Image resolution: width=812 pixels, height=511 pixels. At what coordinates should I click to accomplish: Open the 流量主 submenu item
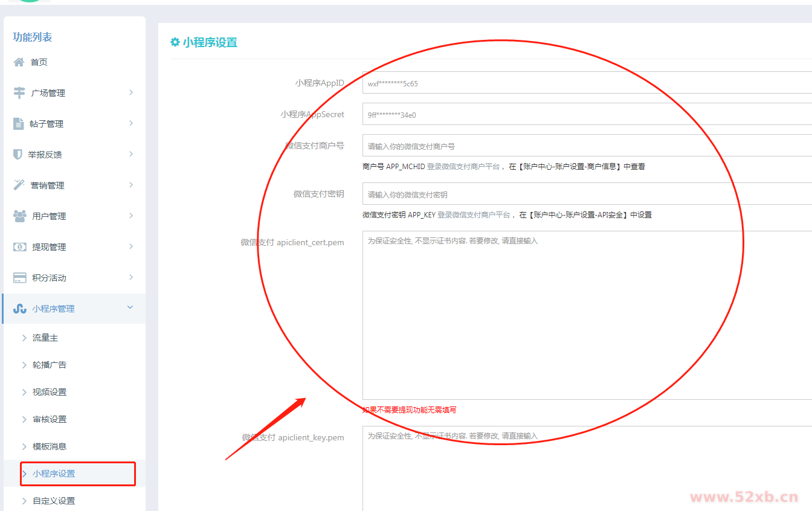45,338
